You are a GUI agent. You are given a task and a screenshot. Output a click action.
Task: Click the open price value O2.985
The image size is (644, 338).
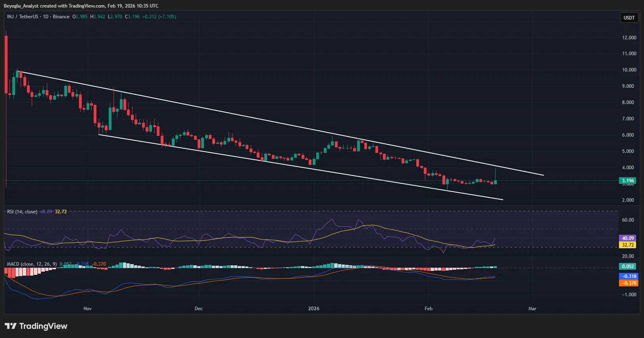80,17
